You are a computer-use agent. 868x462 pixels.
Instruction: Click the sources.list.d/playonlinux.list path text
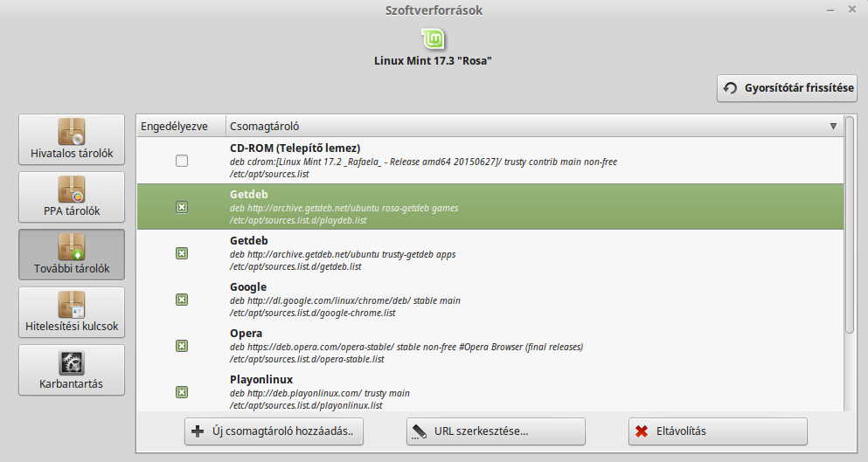(306, 405)
